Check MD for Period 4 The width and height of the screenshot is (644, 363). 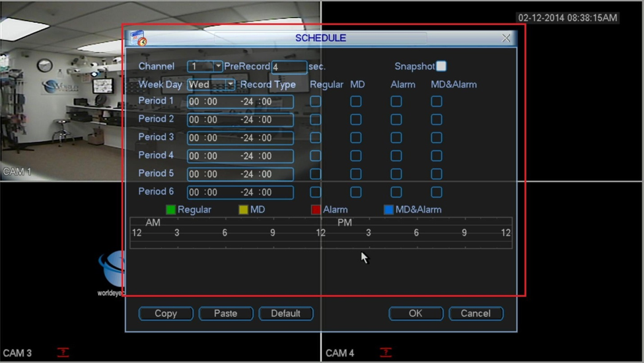coord(355,156)
